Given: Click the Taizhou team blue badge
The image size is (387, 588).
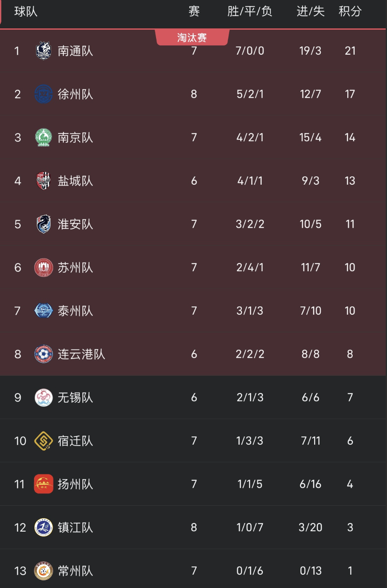Looking at the screenshot, I should point(44,311).
